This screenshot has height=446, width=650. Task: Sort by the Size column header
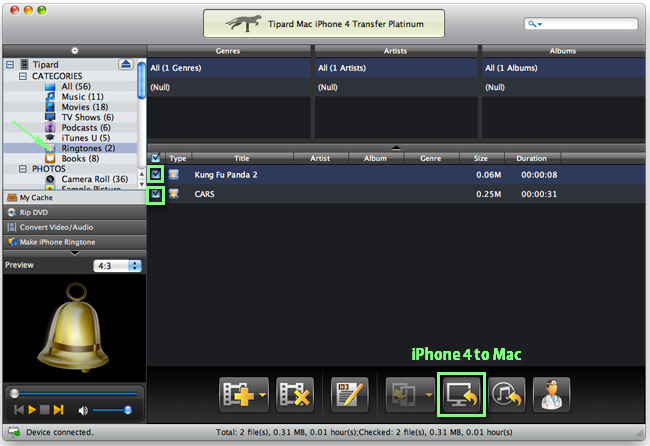pyautogui.click(x=482, y=158)
